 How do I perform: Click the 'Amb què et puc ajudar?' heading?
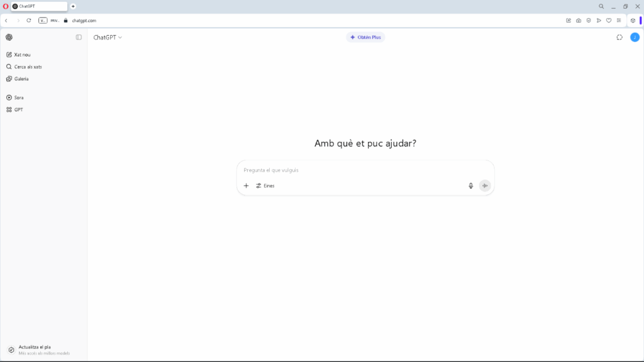coord(365,143)
